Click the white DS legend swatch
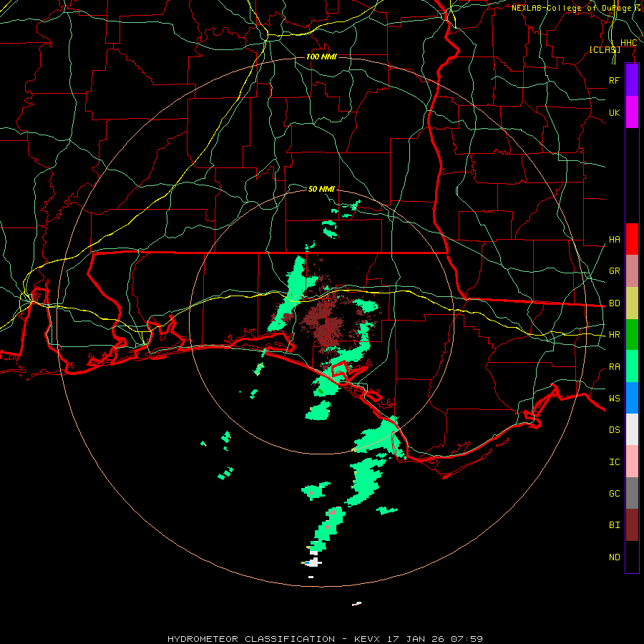The width and height of the screenshot is (644, 644). [x=632, y=430]
